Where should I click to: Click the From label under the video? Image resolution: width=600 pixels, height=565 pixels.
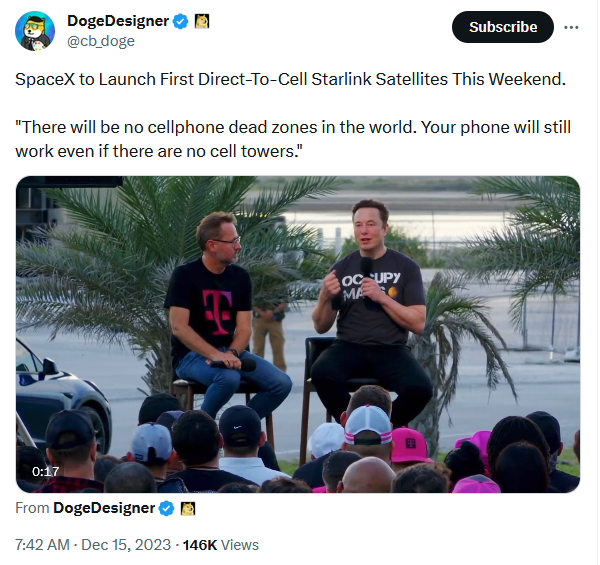(32, 508)
